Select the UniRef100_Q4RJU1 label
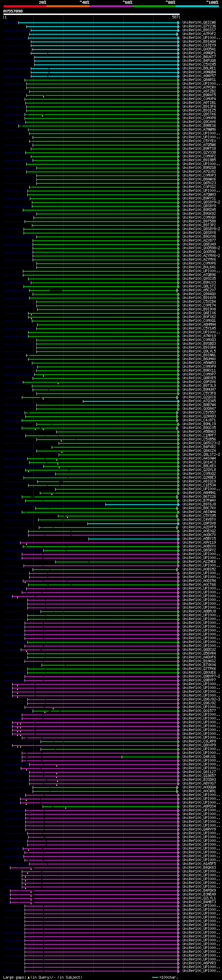222x980 pixels. click(x=199, y=757)
